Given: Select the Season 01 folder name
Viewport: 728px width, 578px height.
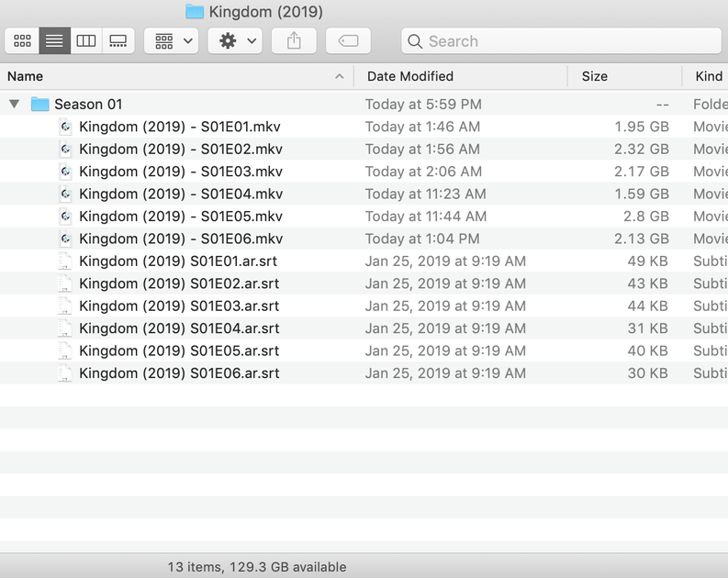Looking at the screenshot, I should (88, 105).
